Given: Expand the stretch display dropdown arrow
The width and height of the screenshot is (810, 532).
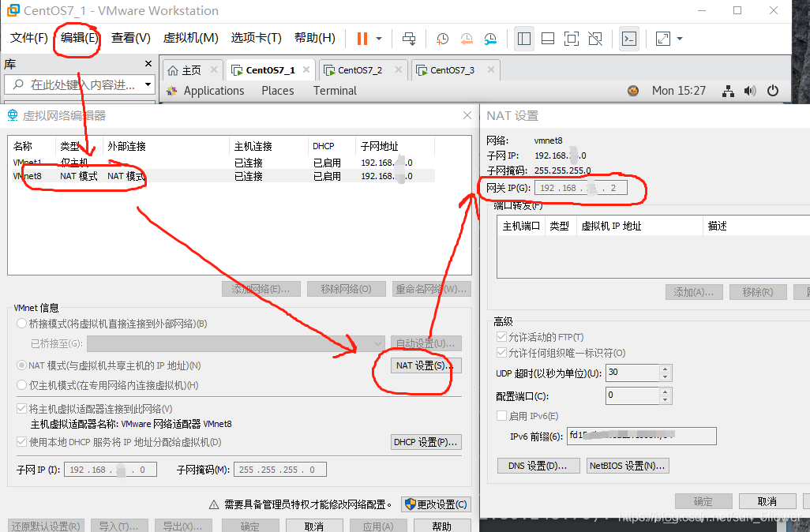Looking at the screenshot, I should coord(680,39).
